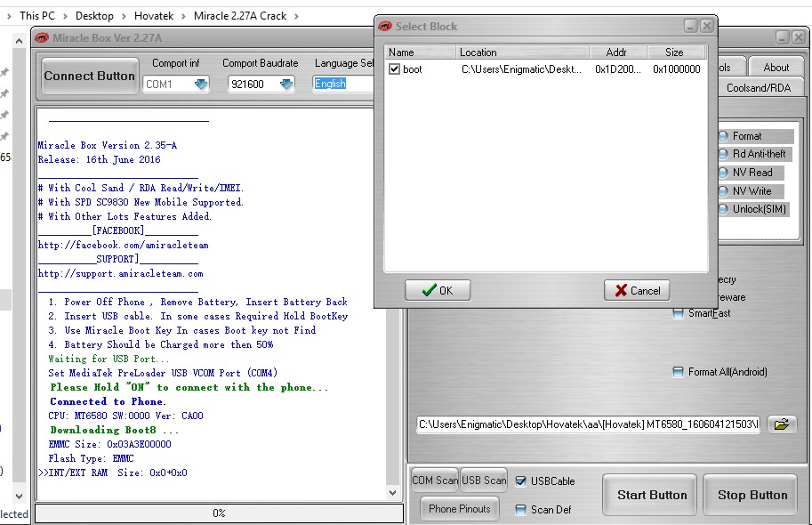
Task: Close the Select Block dialog window
Action: [x=706, y=27]
